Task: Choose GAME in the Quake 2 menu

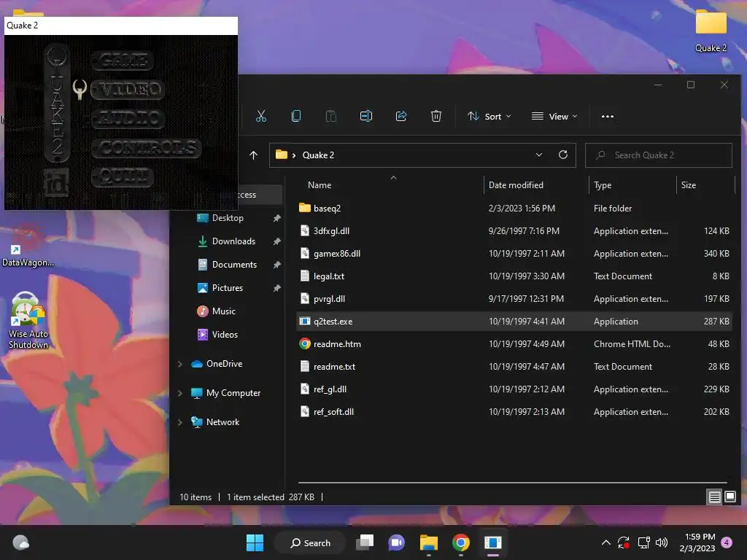Action: pos(122,61)
